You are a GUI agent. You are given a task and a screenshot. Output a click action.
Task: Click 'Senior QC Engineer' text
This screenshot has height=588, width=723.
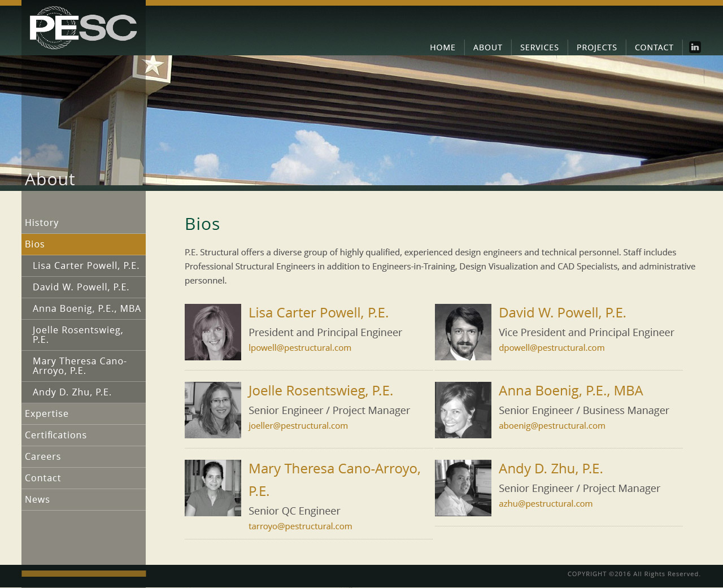coord(294,511)
